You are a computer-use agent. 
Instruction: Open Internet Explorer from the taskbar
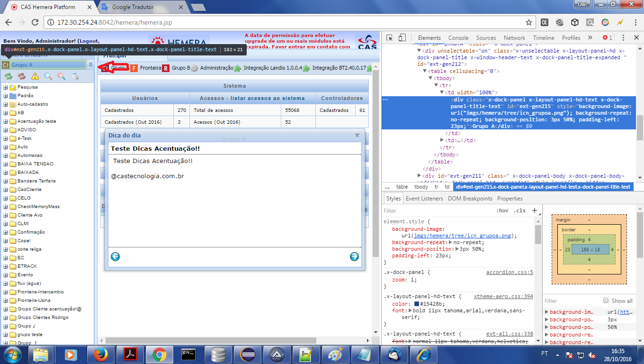pyautogui.click(x=424, y=355)
